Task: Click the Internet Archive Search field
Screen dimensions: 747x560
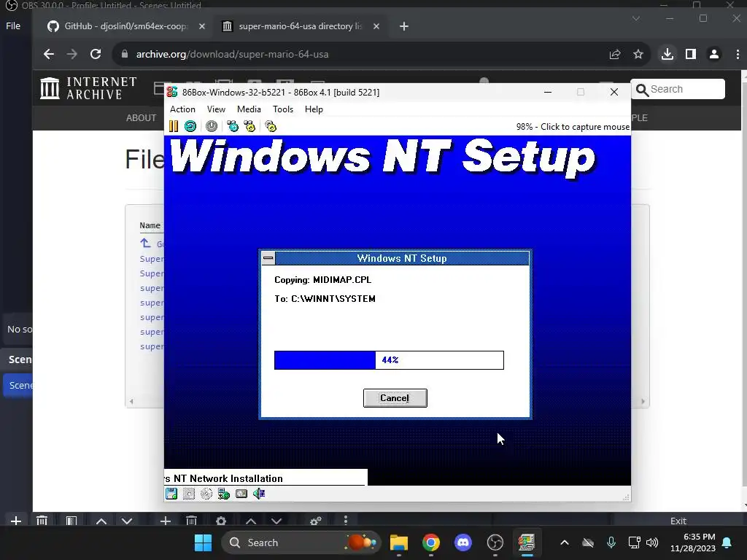Action: 678,89
